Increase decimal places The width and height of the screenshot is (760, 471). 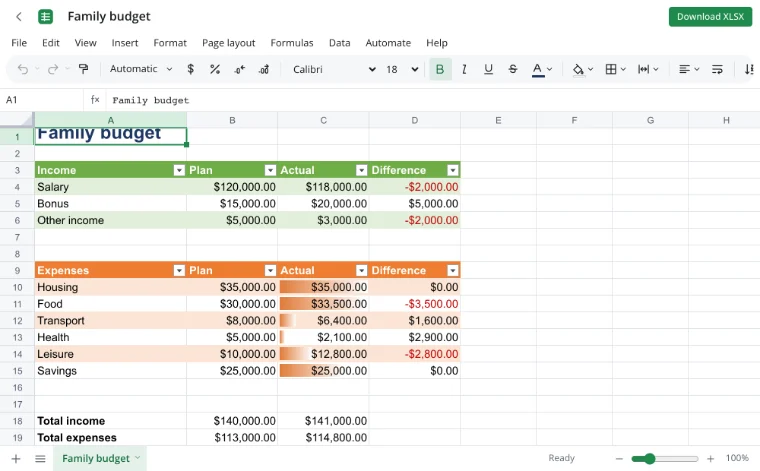pos(264,70)
